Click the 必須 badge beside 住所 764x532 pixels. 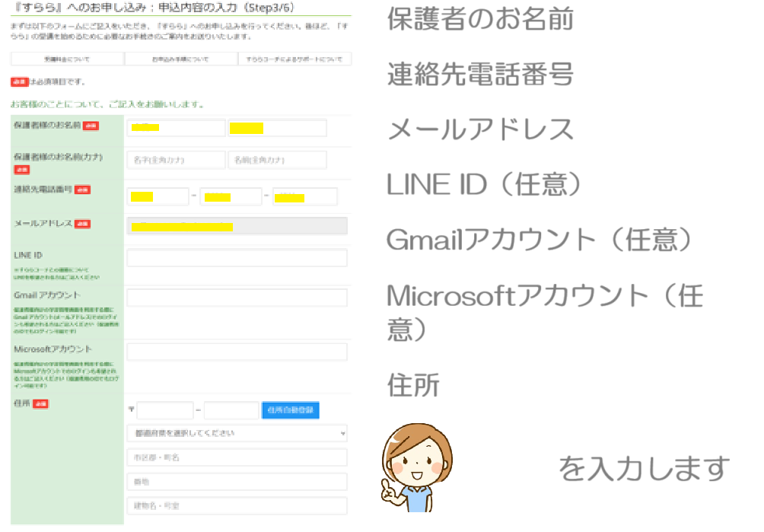coord(41,403)
